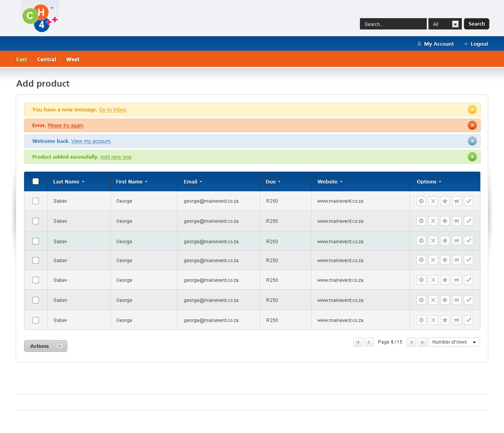Image resolution: width=504 pixels, height=433 pixels.
Task: Click the gear settings icon in the first table row
Action: (421, 201)
